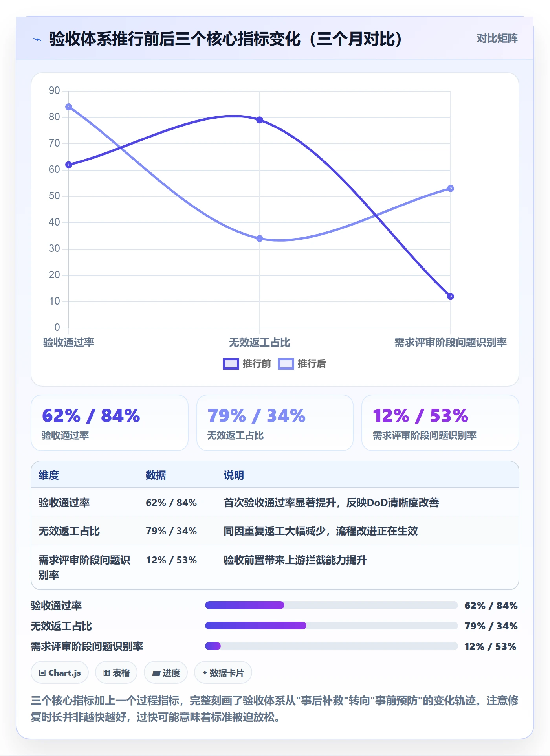Click the 验收前置带来上游拦截能力提升 description
The height and width of the screenshot is (756, 550).
click(295, 560)
